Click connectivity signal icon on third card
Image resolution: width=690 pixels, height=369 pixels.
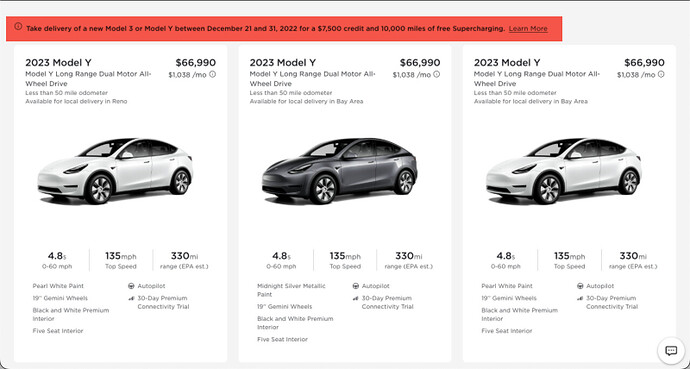click(580, 298)
